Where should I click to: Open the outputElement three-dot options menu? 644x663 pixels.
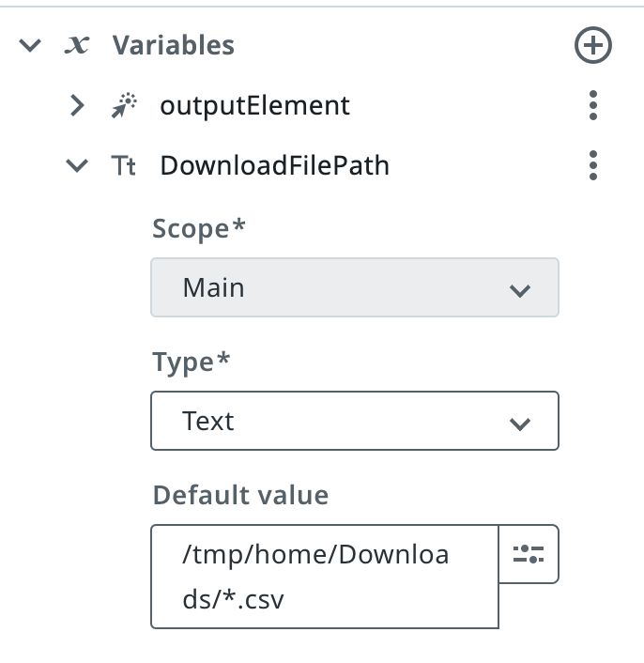(x=592, y=105)
